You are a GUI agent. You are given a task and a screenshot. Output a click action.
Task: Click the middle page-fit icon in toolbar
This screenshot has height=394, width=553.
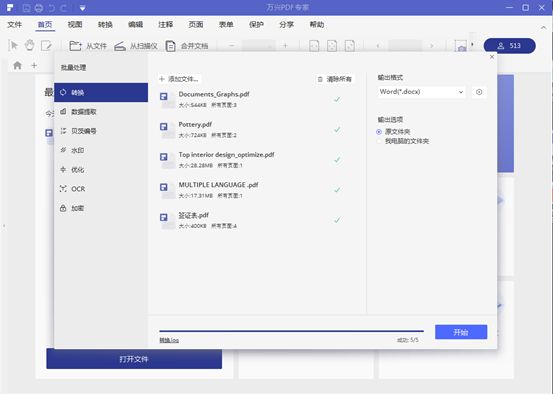(x=332, y=46)
